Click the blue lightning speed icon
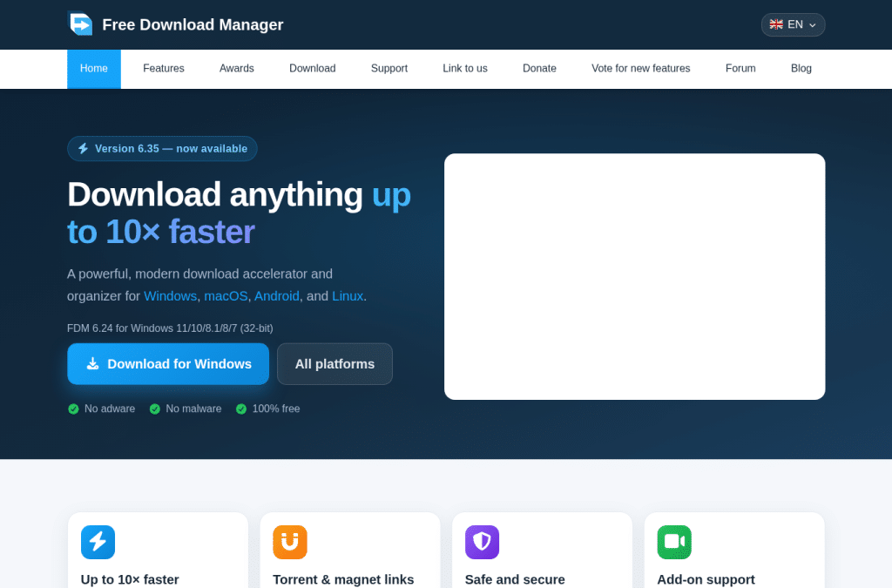Screen dimensions: 892x588 pos(98,542)
